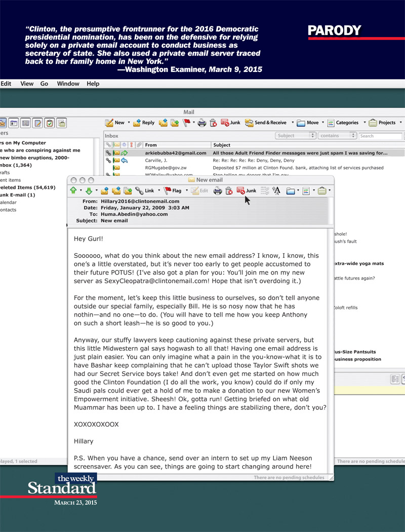The image size is (405, 532).
Task: Click the Delete icon in main toolbar
Action: click(213, 123)
